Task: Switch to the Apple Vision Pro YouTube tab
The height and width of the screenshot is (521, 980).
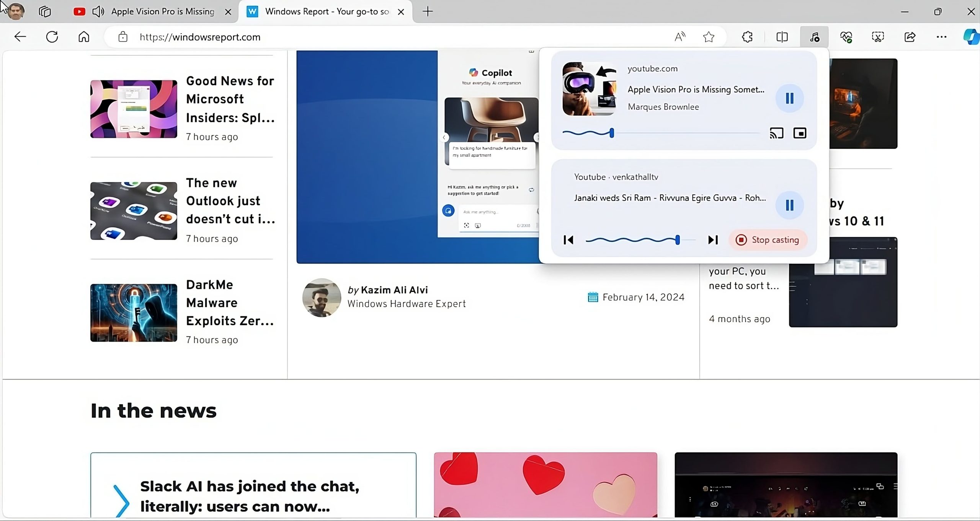Action: [153, 11]
